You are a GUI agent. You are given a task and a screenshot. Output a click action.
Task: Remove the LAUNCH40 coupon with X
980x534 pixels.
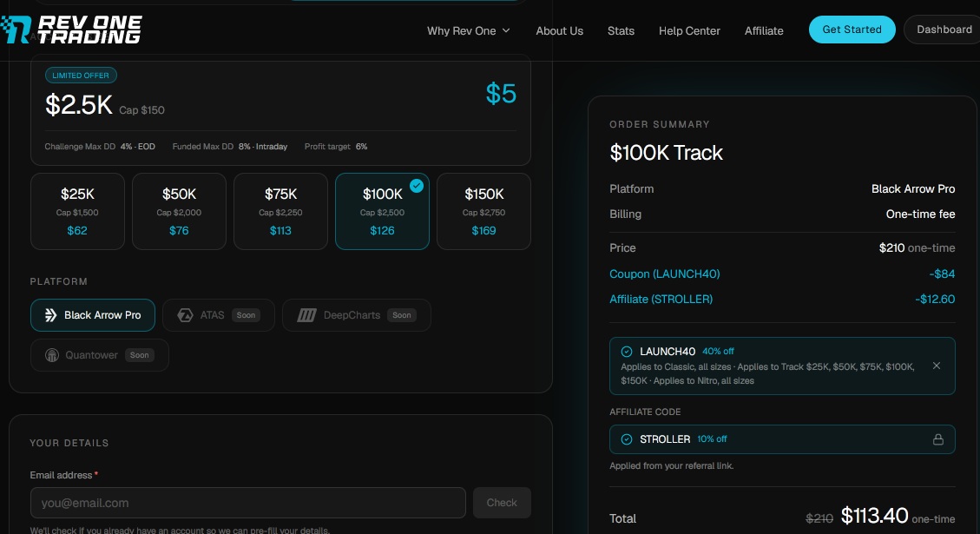click(937, 366)
